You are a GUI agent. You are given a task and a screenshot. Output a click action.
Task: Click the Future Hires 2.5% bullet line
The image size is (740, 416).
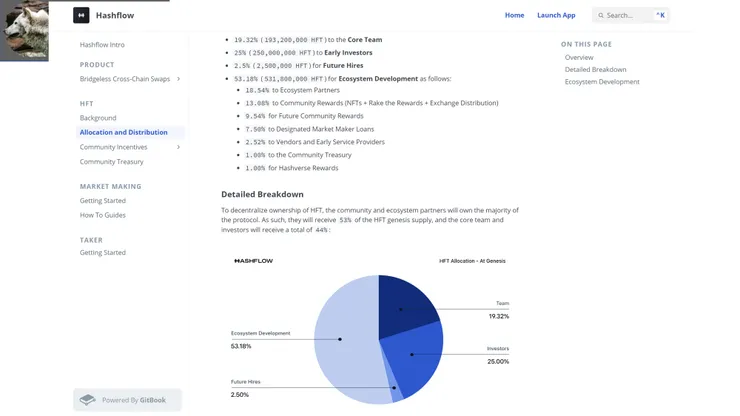pyautogui.click(x=298, y=66)
